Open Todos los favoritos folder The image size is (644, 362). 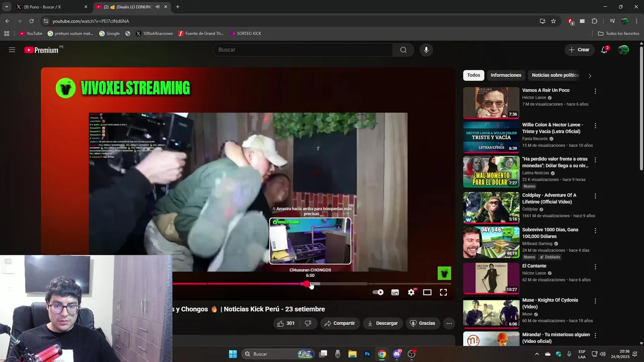(618, 34)
